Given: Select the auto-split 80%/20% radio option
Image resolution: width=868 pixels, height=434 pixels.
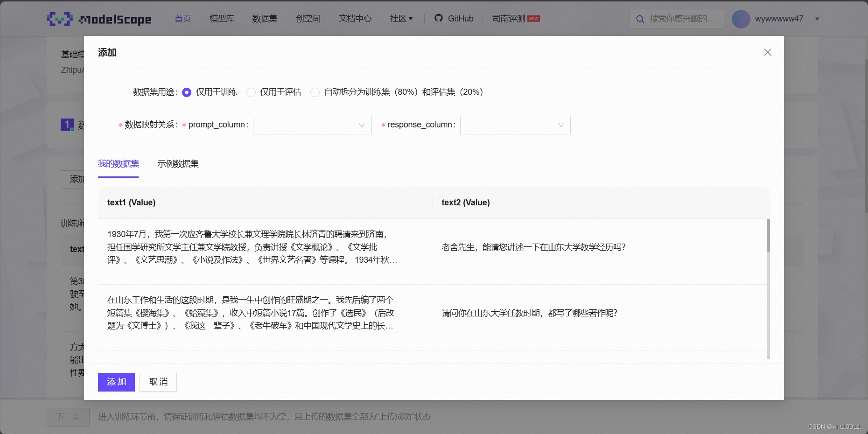Looking at the screenshot, I should click(315, 92).
